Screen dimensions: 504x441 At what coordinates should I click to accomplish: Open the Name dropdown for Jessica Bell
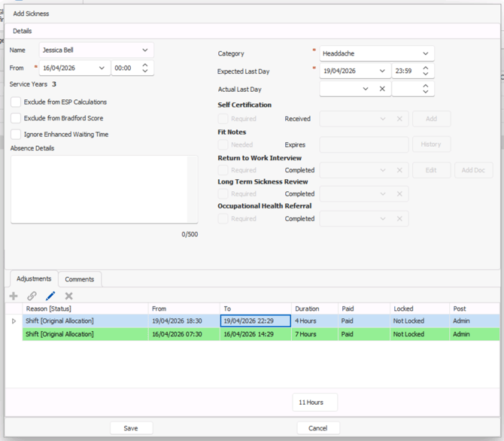pyautogui.click(x=144, y=50)
